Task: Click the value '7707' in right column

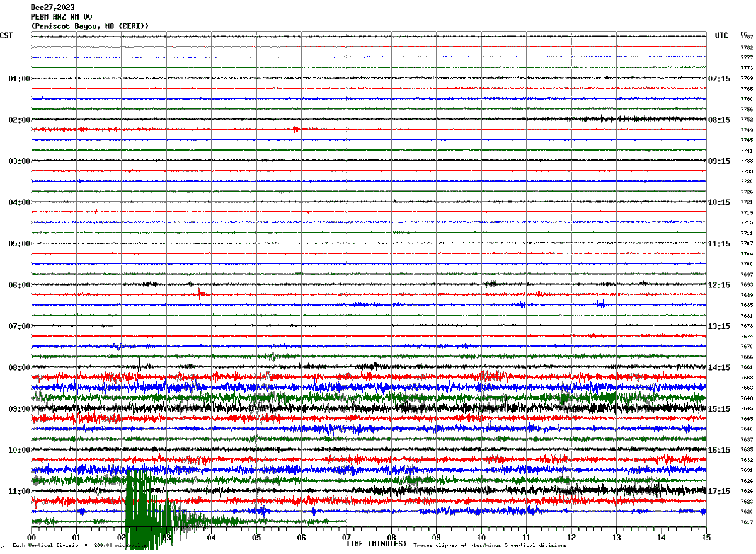Action: [x=747, y=244]
